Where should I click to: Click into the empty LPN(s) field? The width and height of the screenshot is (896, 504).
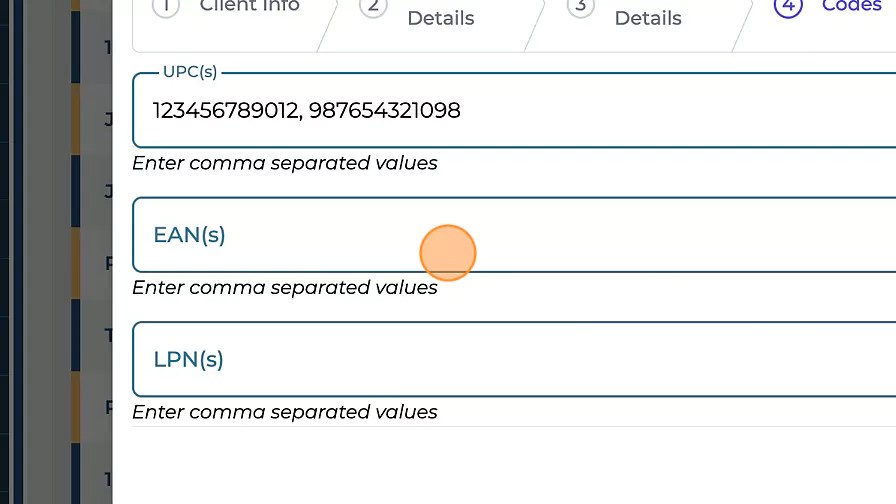[600, 359]
